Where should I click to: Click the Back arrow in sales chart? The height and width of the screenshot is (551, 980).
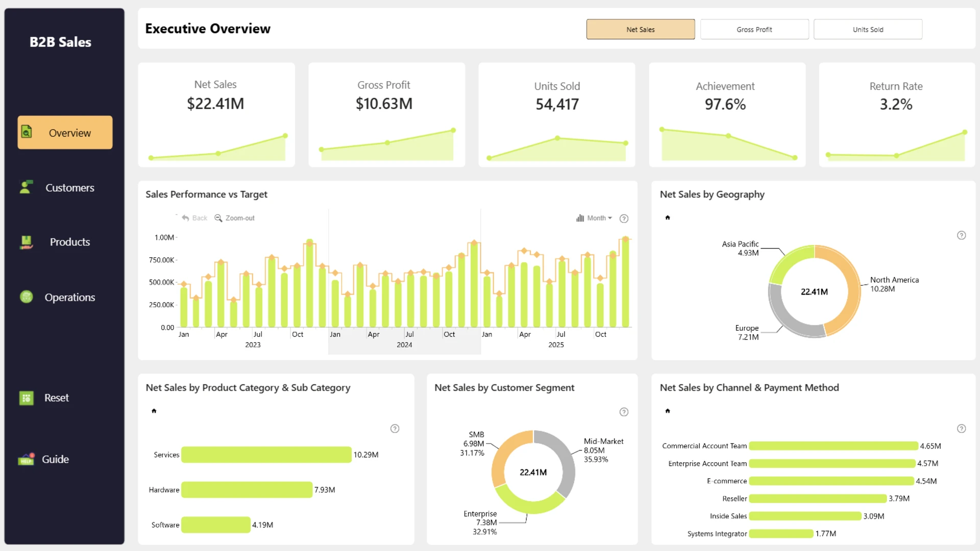tap(185, 218)
